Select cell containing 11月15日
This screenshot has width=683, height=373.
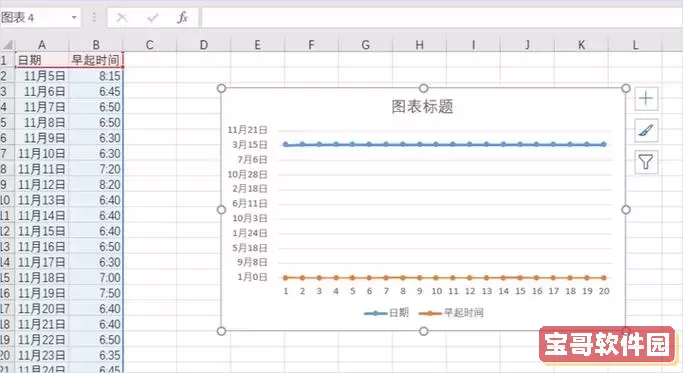point(42,231)
